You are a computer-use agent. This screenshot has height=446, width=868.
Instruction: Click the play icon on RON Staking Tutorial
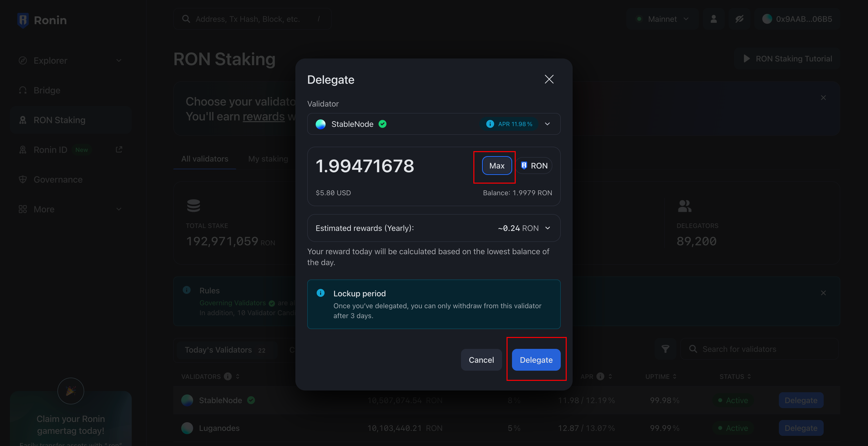(x=746, y=59)
